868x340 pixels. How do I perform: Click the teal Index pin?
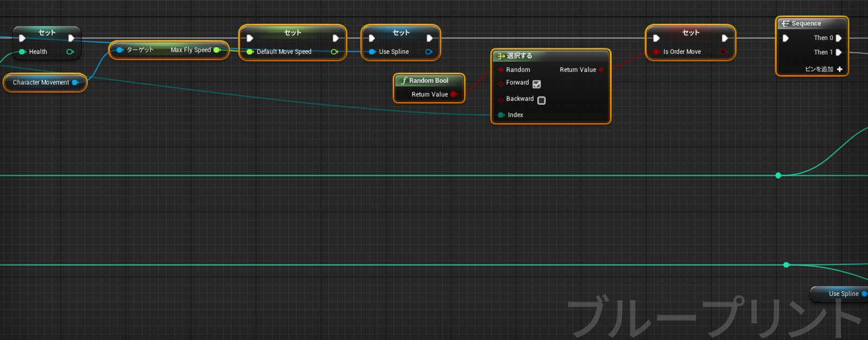pos(501,115)
